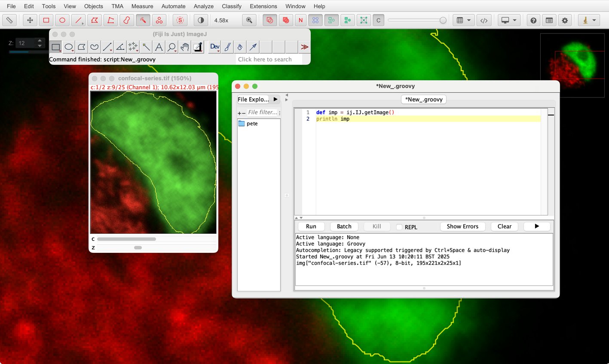
Task: Switch to the *New_.groovy tab
Action: point(424,99)
